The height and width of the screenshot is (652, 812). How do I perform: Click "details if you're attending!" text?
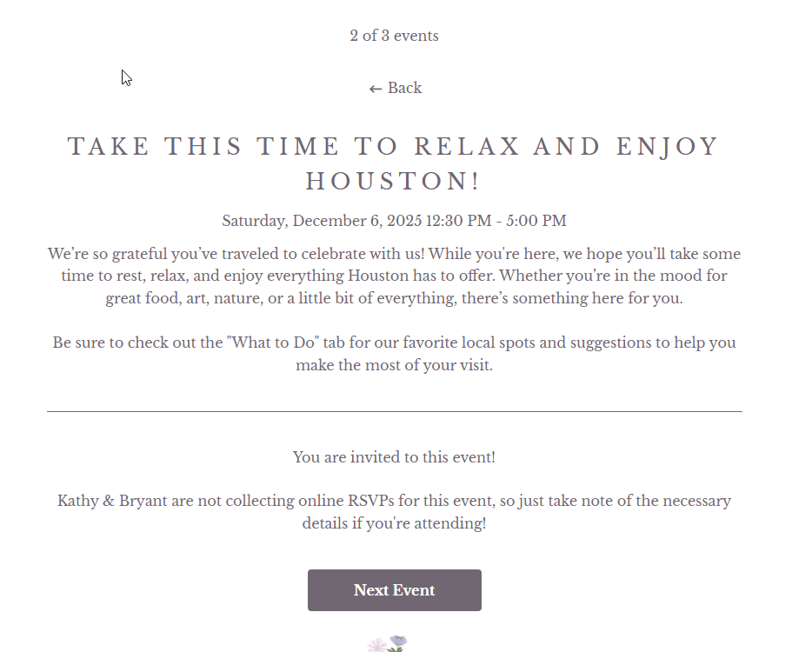tap(394, 523)
